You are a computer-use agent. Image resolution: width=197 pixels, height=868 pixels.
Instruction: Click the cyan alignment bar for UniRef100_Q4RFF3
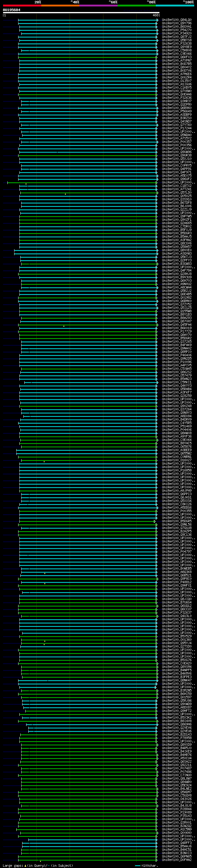coord(90,843)
